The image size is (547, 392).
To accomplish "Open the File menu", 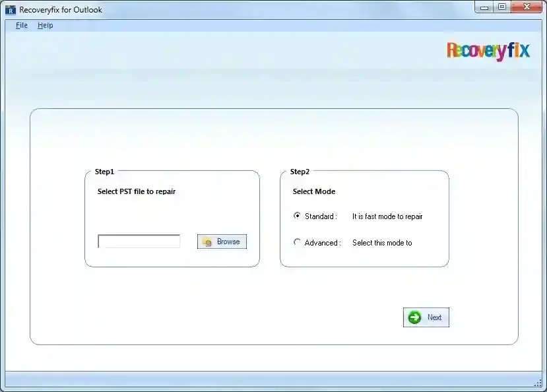I will coord(22,25).
